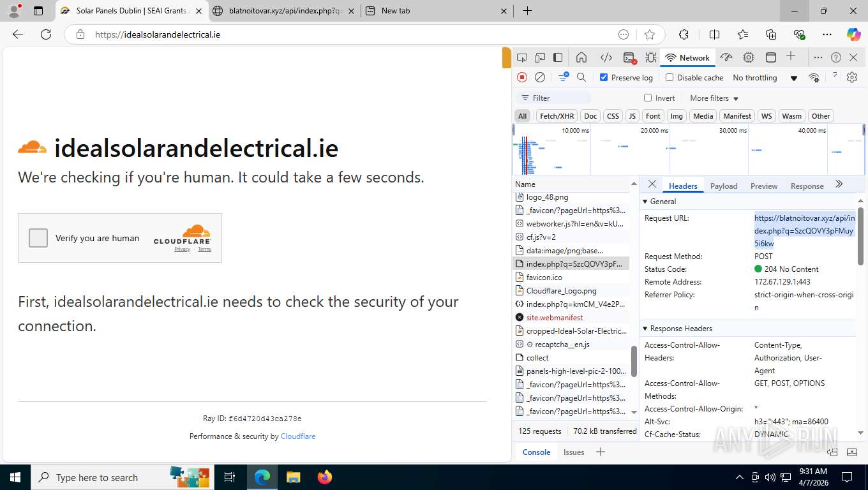This screenshot has width=868, height=490.
Task: Click the network timeline overview
Action: pyautogui.click(x=689, y=149)
